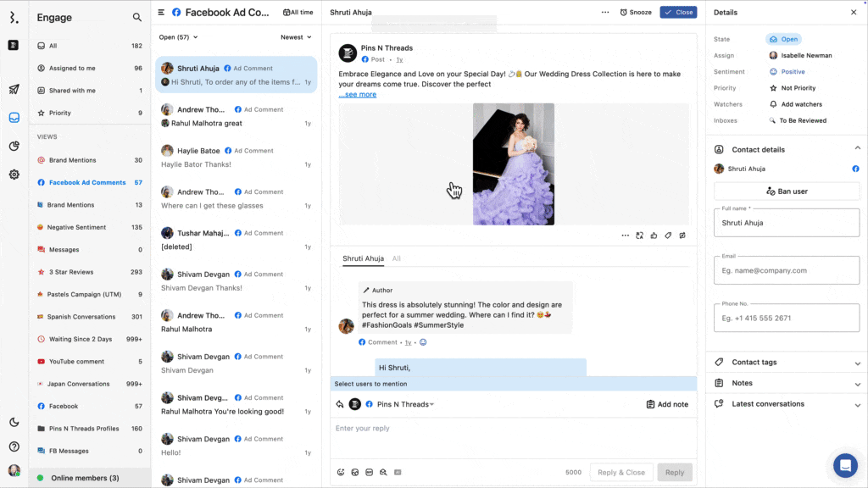Click the Reply & Close button

click(x=620, y=472)
